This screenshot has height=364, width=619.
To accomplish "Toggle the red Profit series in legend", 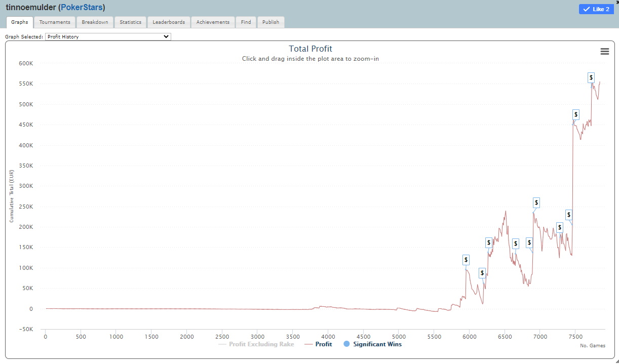I will pyautogui.click(x=319, y=344).
